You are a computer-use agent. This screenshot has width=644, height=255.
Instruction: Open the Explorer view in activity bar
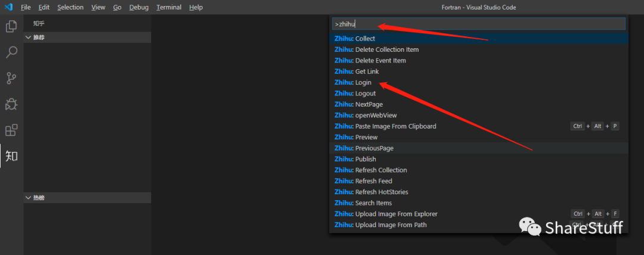tap(11, 27)
